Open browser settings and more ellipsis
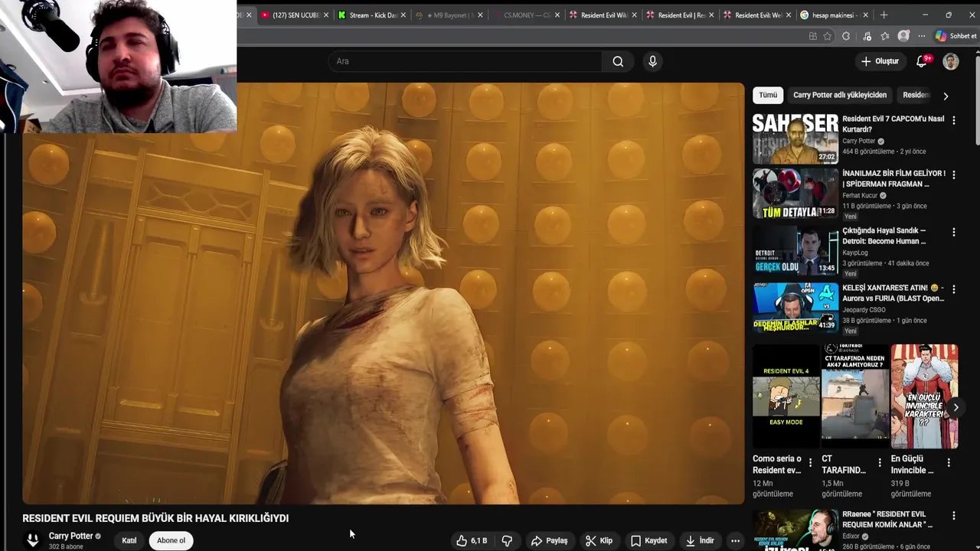This screenshot has height=551, width=980. pyautogui.click(x=921, y=36)
